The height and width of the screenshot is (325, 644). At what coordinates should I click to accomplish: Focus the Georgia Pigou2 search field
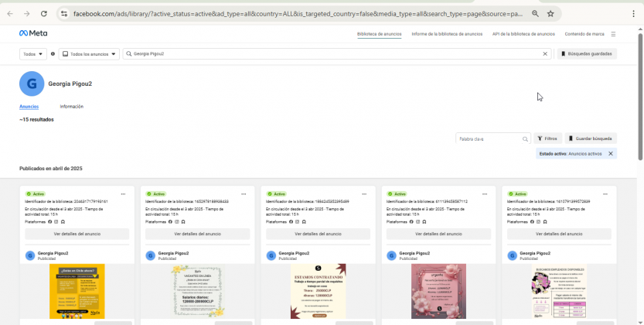click(337, 54)
